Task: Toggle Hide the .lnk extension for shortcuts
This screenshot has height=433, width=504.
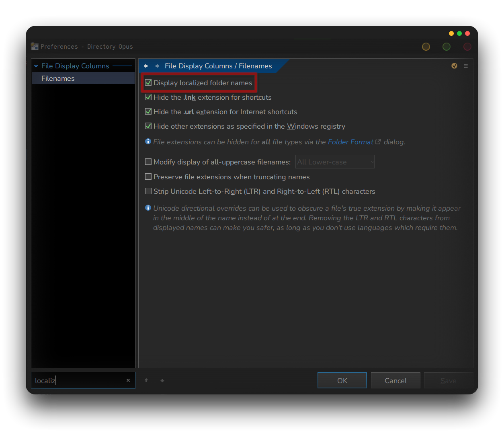Action: point(148,97)
